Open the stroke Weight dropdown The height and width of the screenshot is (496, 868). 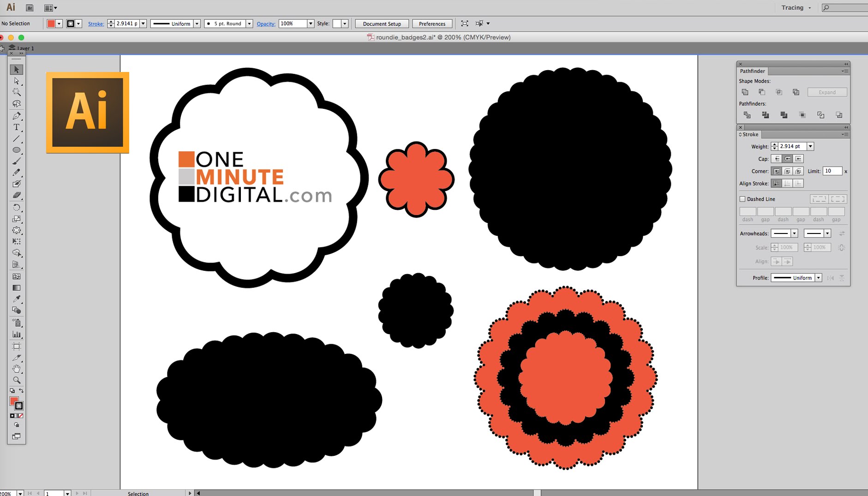(x=810, y=146)
